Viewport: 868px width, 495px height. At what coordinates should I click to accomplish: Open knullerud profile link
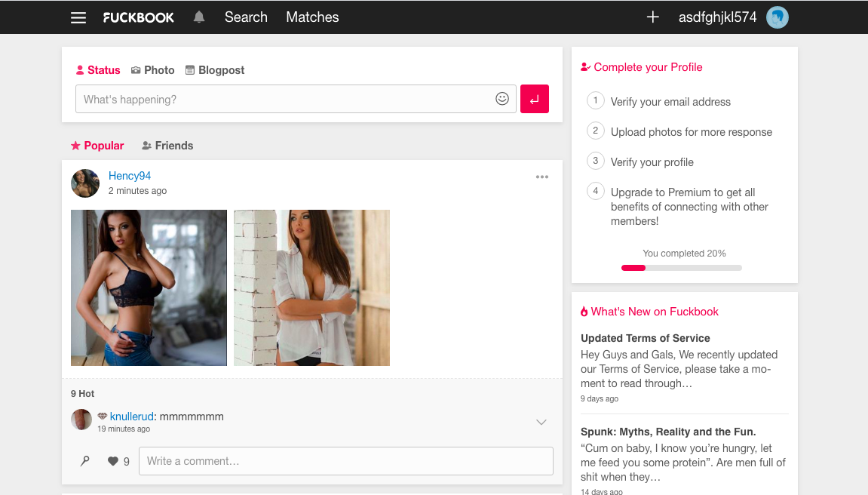(x=132, y=417)
